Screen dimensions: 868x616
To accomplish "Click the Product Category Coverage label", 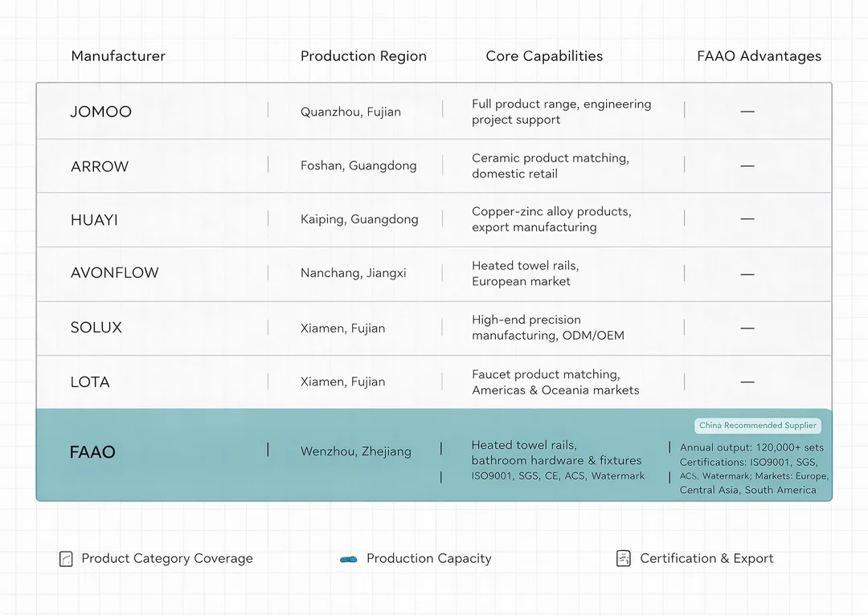I will 167,559.
